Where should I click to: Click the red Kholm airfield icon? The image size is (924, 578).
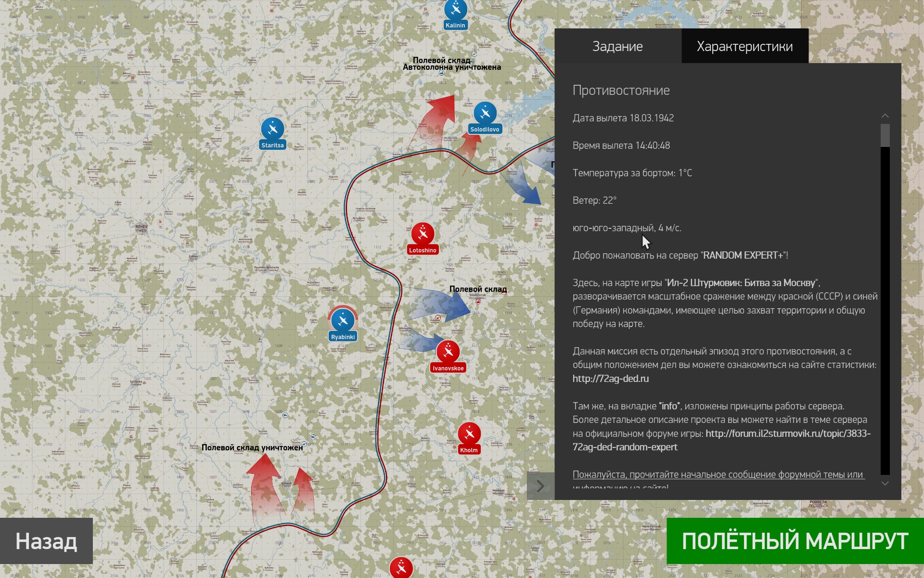tap(469, 434)
